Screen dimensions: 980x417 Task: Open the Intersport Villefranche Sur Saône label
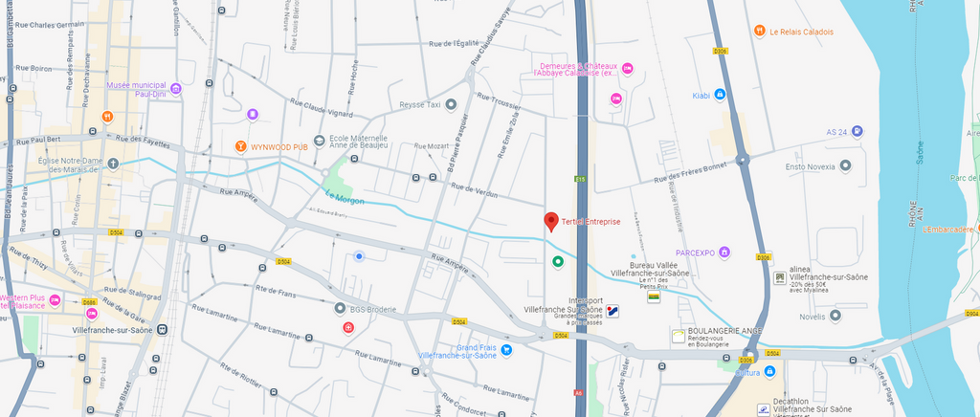563,305
